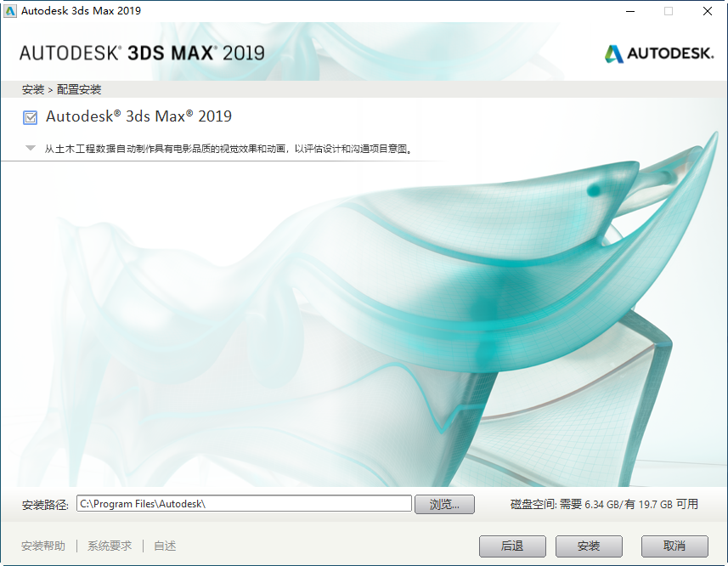Click the 安装路径: label
Image resolution: width=728 pixels, height=566 pixels.
[45, 505]
